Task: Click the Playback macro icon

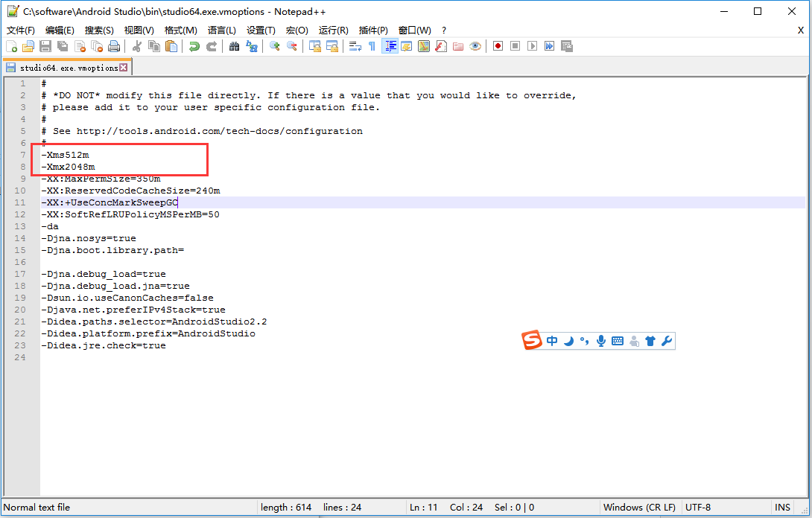Action: [x=533, y=47]
